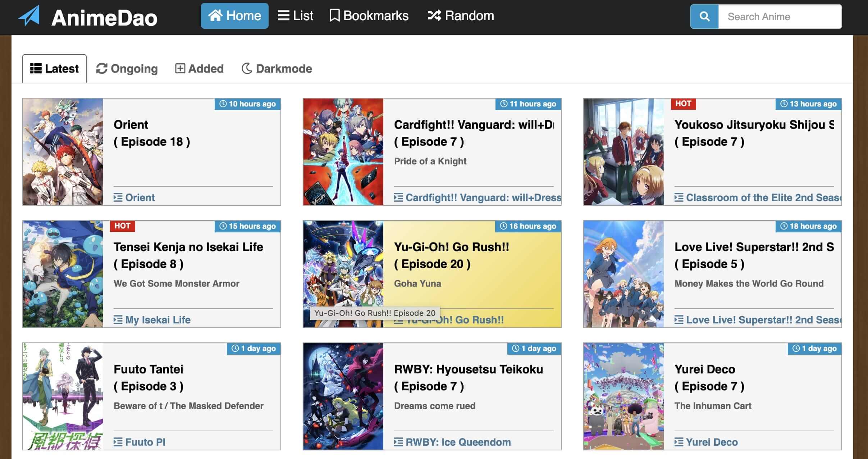This screenshot has height=459, width=868.
Task: Select the Home icon in the navigation bar
Action: (x=216, y=15)
